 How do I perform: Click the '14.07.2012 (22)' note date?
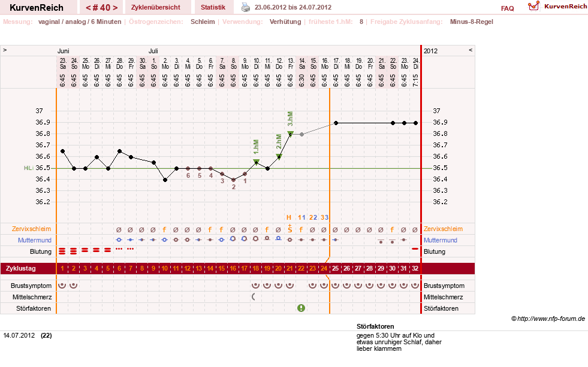click(x=28, y=335)
